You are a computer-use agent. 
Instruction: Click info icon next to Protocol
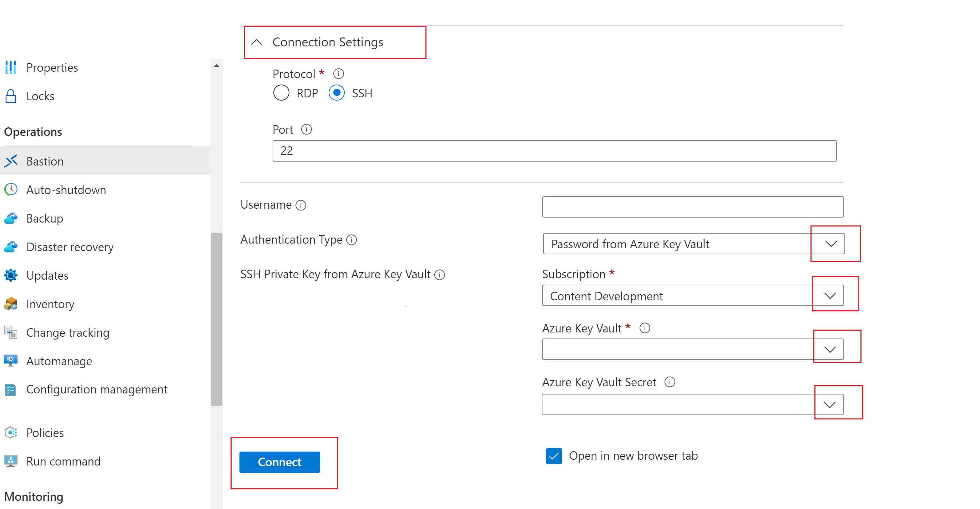pyautogui.click(x=338, y=73)
